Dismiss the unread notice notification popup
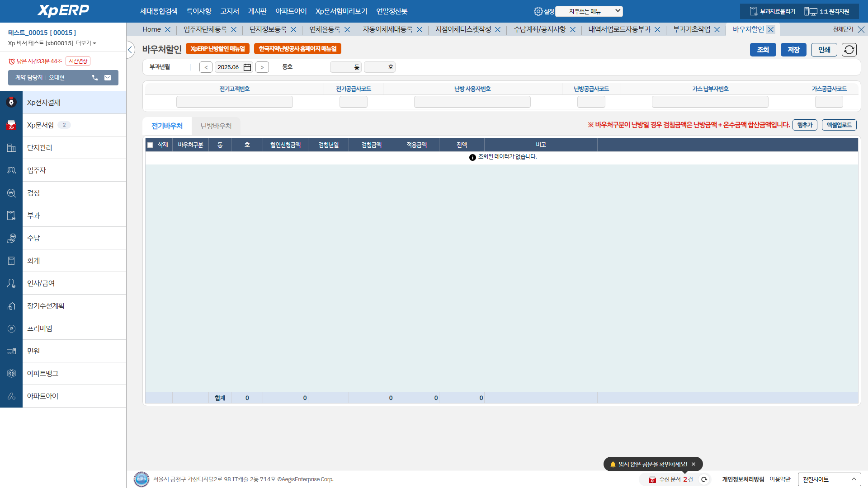Image resolution: width=868 pixels, height=488 pixels. tap(693, 464)
